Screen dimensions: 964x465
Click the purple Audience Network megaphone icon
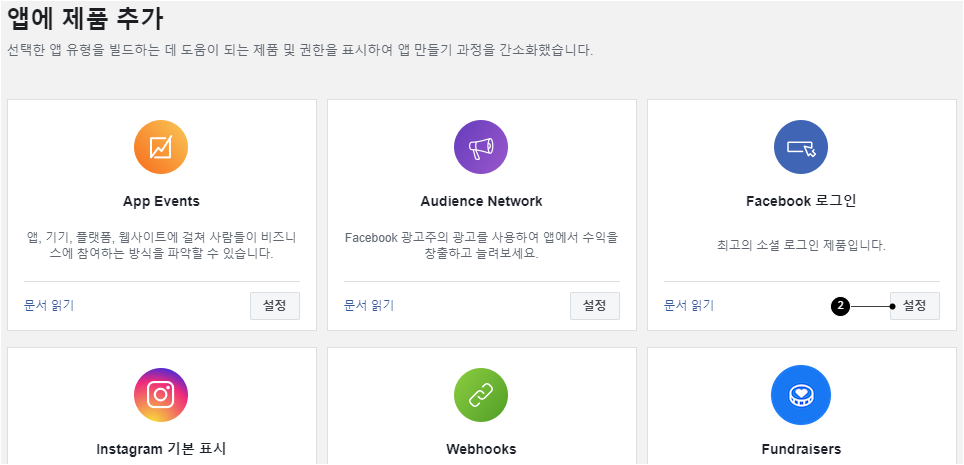[x=481, y=147]
